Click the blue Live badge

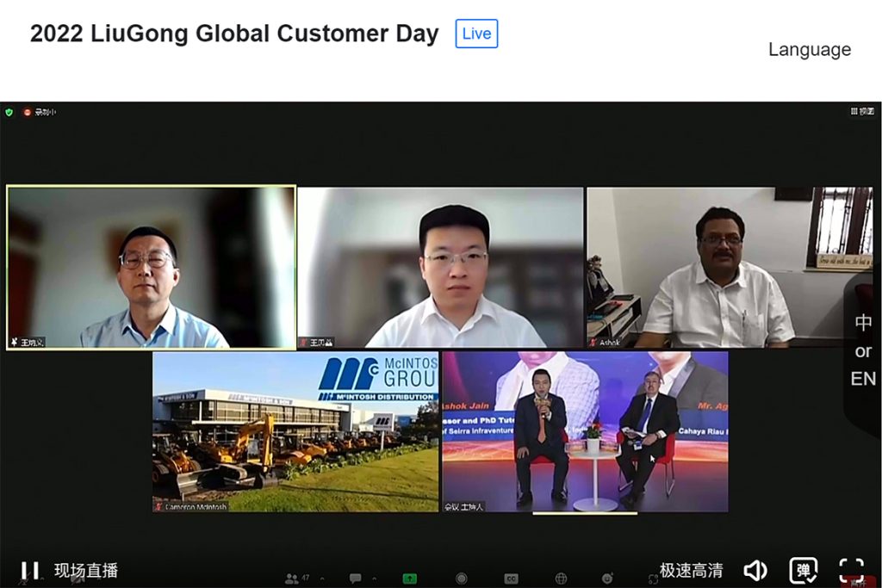tap(475, 34)
